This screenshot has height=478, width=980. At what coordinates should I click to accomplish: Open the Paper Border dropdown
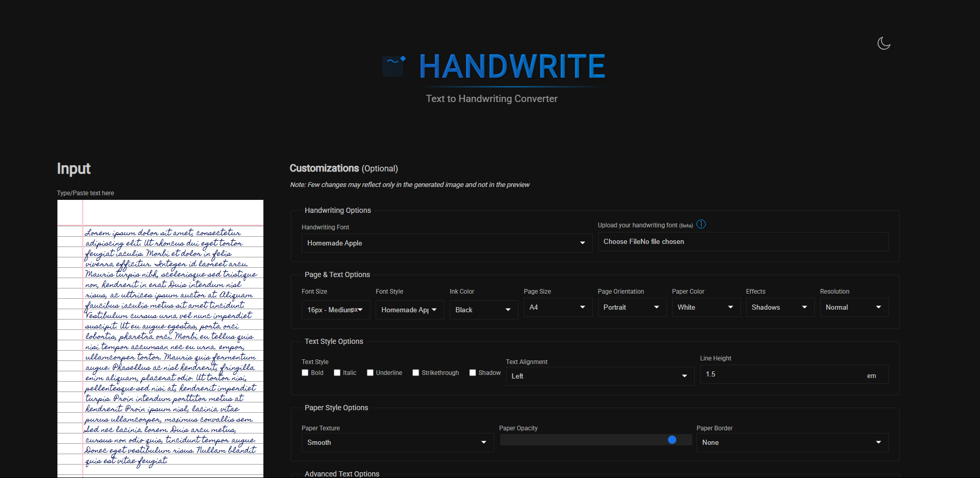[792, 442]
